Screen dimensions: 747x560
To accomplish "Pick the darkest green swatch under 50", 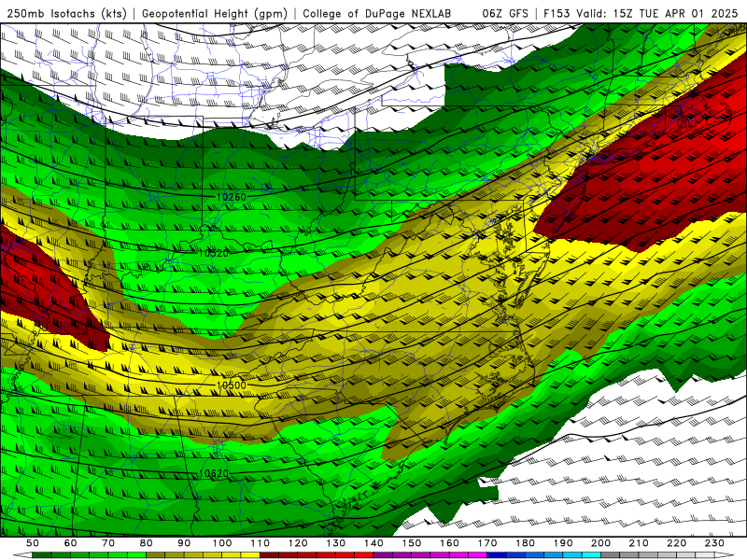I will 42,555.
